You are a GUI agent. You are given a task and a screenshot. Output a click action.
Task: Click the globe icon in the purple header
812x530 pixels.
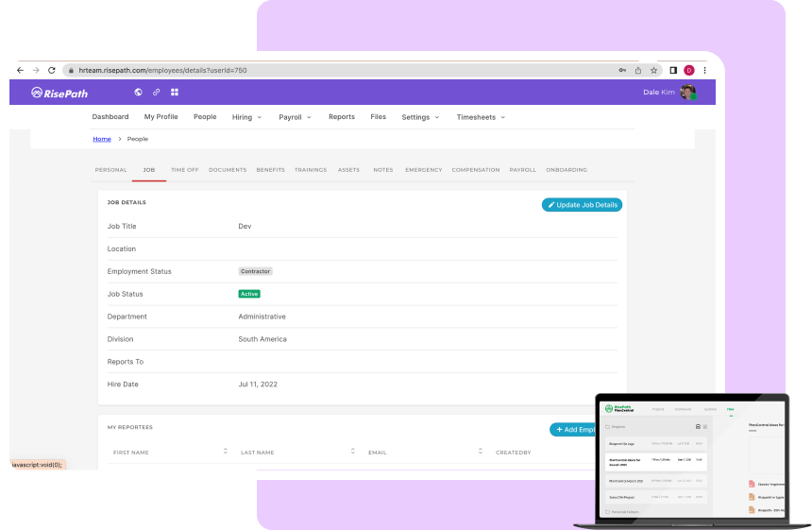pyautogui.click(x=139, y=93)
